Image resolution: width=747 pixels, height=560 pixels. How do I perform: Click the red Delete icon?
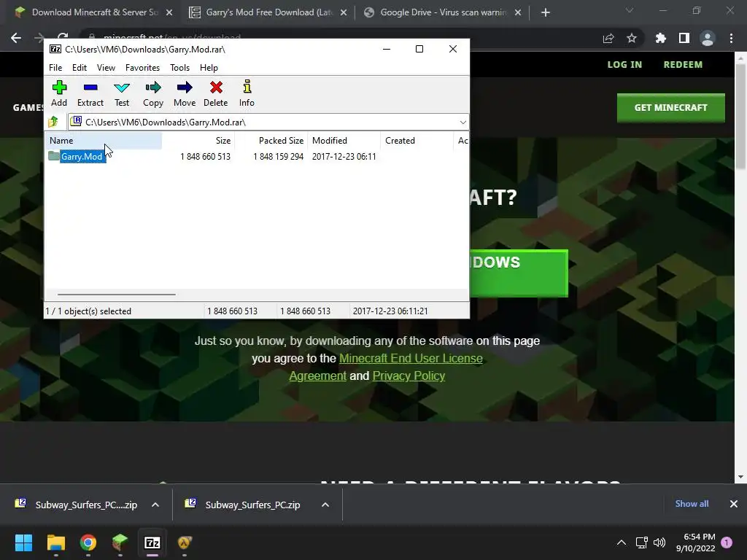(x=216, y=93)
